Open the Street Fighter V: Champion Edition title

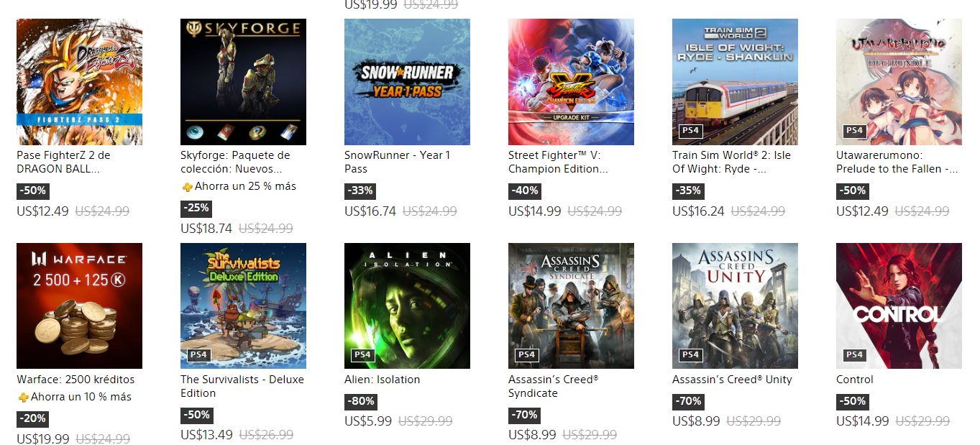558,162
